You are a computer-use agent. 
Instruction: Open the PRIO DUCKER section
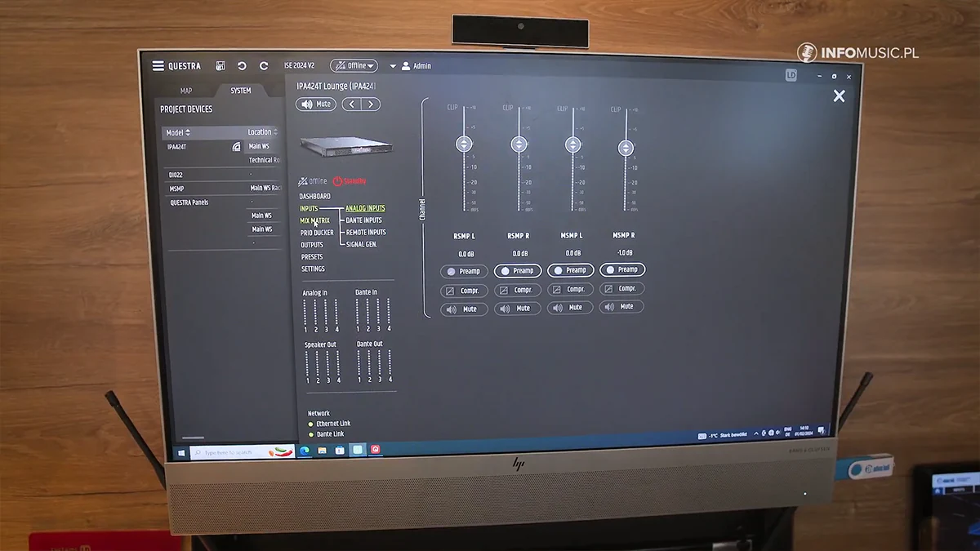[x=317, y=233]
